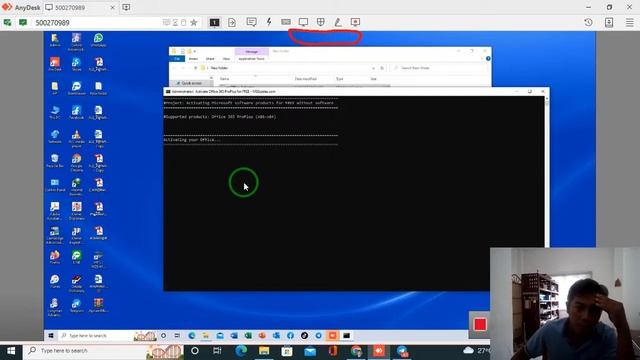Open TeamViewer shortcut on remote desktop
Image resolution: width=640 pixels, height=360 pixels.
76,88
